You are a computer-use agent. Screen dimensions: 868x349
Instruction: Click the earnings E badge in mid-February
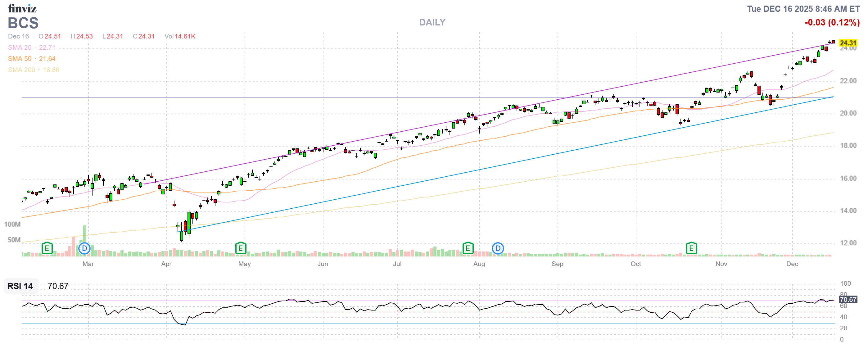click(48, 248)
